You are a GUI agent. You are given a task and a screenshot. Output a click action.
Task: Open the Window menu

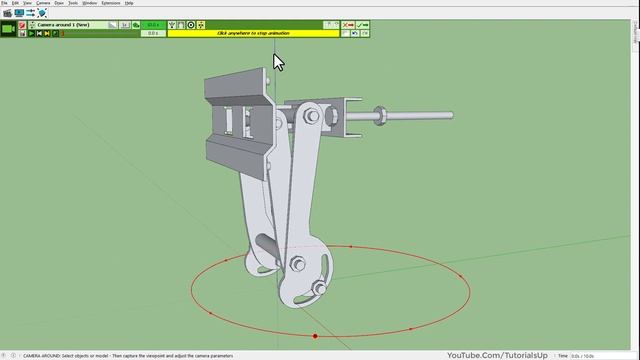tap(90, 3)
